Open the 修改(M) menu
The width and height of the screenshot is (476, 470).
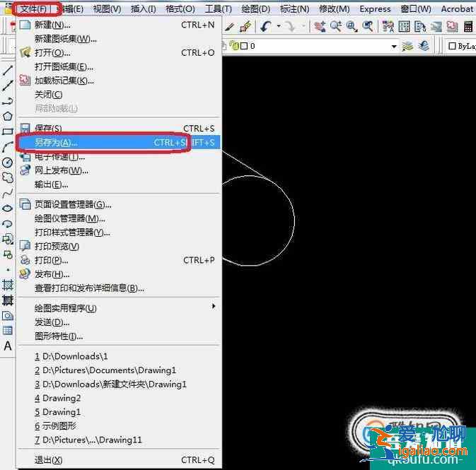click(x=335, y=9)
